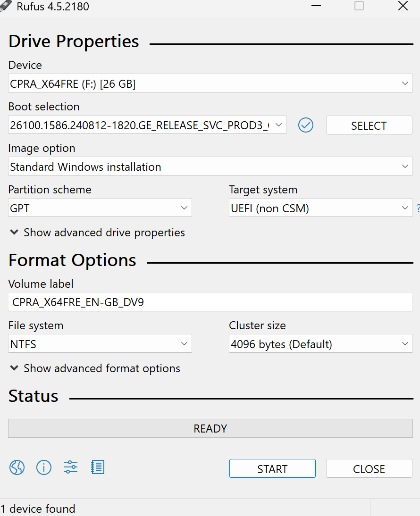Click the 'Partition scheme' label
Screen dimensions: 420x516
click(x=50, y=190)
